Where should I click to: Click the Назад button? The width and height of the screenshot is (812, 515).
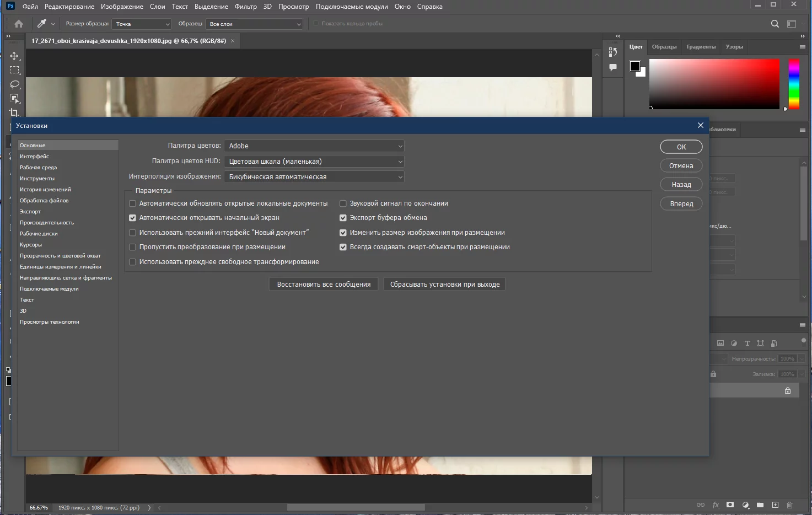[x=681, y=184]
